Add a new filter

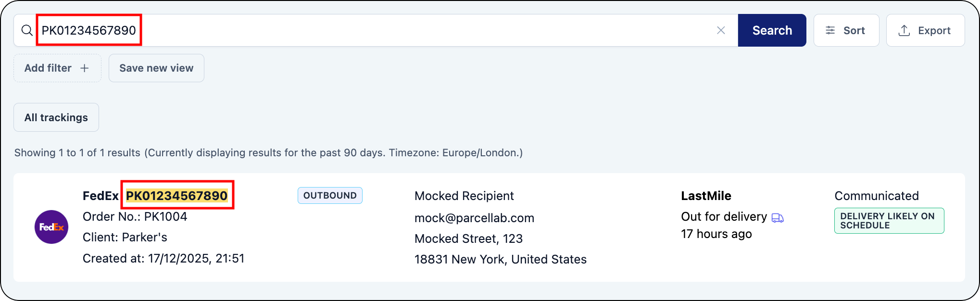[x=57, y=68]
